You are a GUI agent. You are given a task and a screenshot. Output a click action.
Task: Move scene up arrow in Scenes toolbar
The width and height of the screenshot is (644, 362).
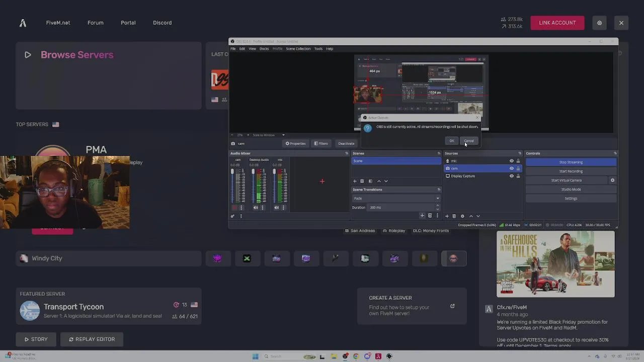pos(379,181)
